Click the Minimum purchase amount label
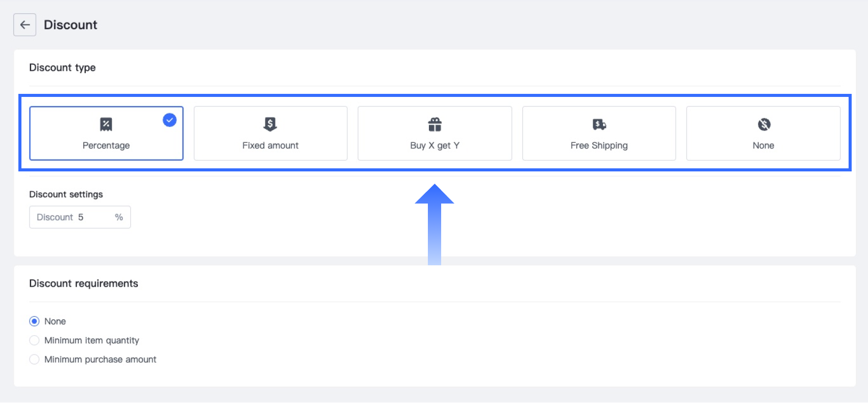The height and width of the screenshot is (403, 868). 101,360
